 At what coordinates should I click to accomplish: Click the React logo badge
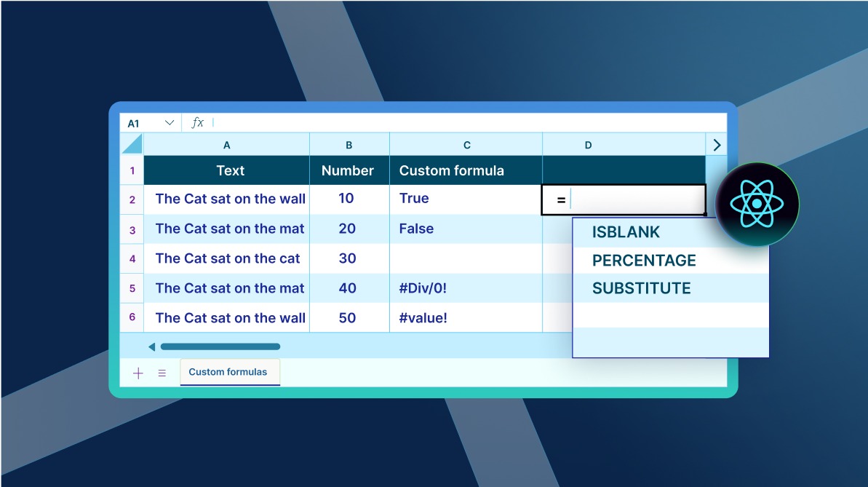click(757, 204)
